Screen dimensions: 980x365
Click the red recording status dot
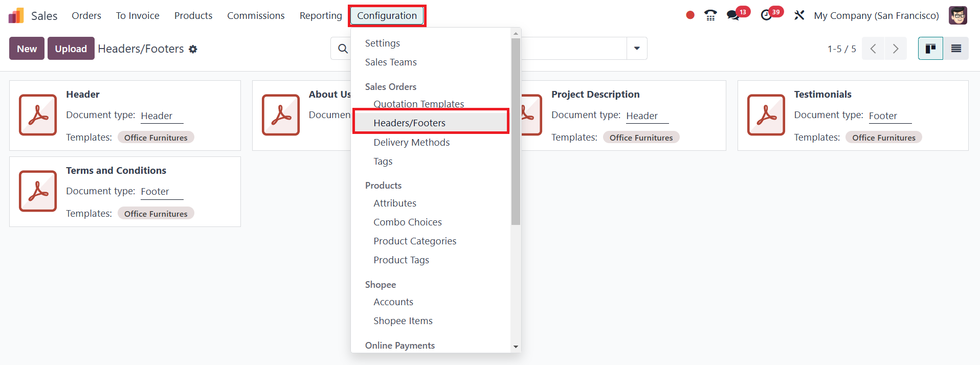pos(690,15)
